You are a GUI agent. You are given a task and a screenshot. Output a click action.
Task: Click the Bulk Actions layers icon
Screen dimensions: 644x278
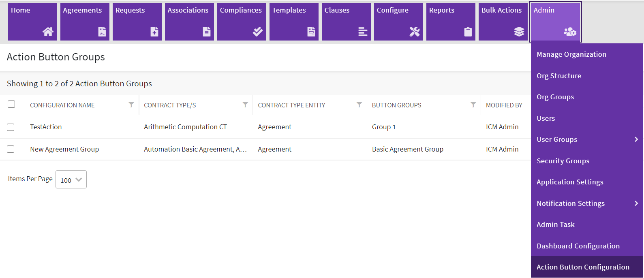(x=519, y=32)
